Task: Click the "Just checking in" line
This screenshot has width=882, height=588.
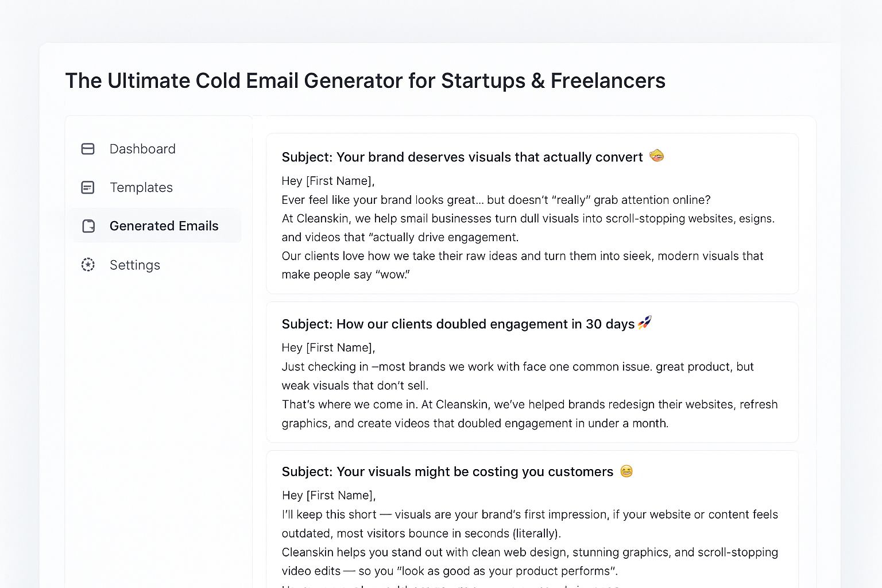Action: 517,367
